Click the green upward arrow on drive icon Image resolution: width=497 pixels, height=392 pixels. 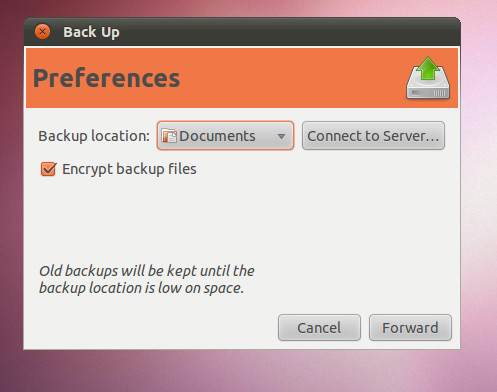[428, 68]
